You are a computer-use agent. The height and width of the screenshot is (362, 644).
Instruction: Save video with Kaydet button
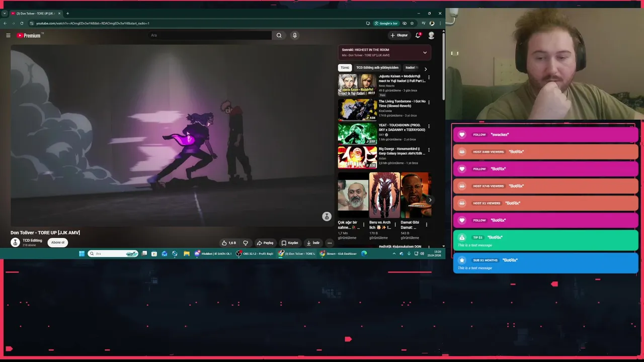pos(290,243)
